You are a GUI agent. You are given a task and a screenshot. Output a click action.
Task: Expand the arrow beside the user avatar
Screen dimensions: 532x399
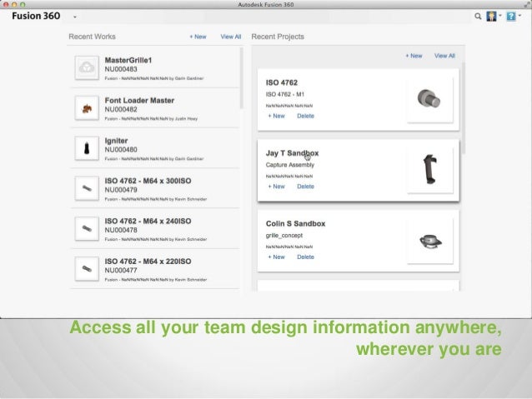click(x=500, y=16)
